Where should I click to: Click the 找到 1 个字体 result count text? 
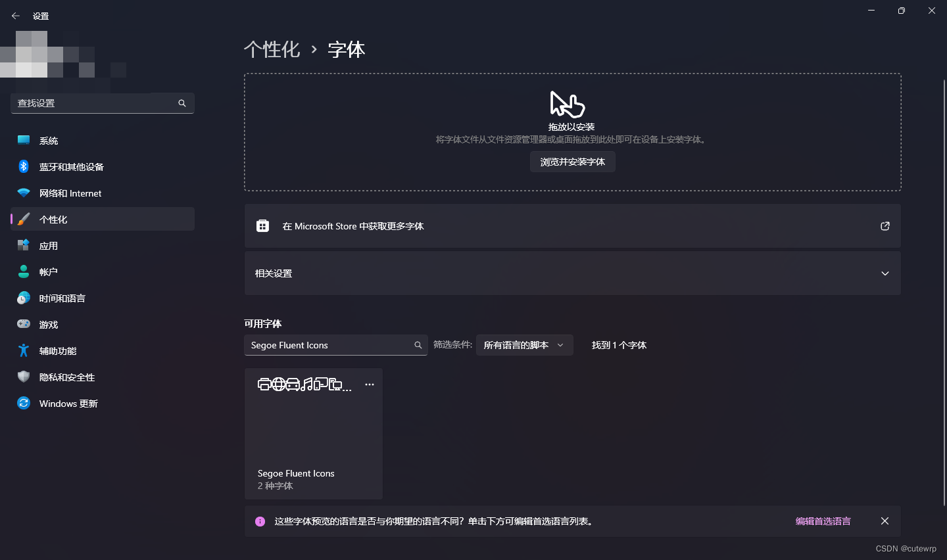[619, 345]
